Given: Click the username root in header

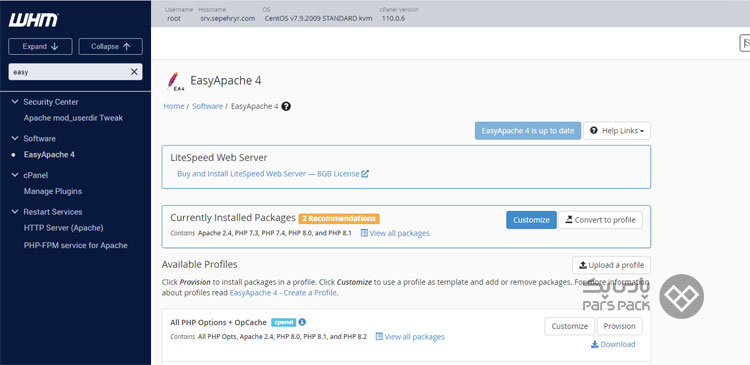Looking at the screenshot, I should point(174,19).
